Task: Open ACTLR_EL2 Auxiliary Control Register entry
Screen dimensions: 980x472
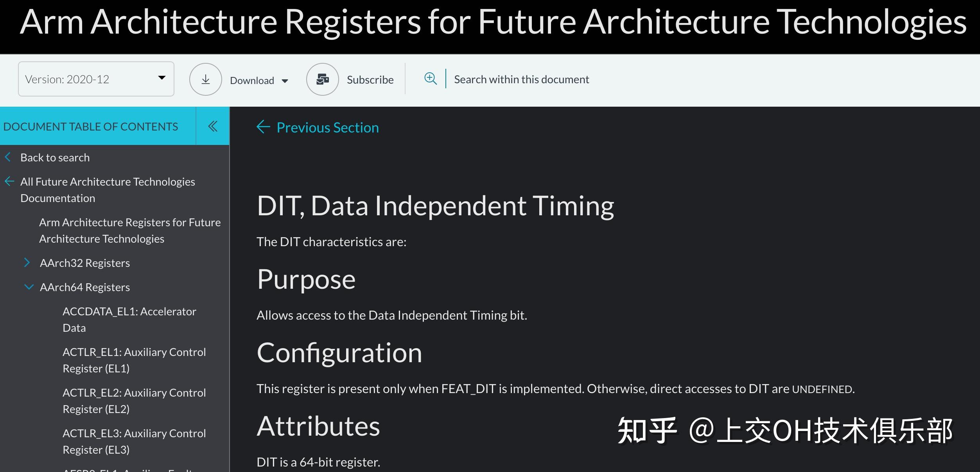Action: point(134,401)
